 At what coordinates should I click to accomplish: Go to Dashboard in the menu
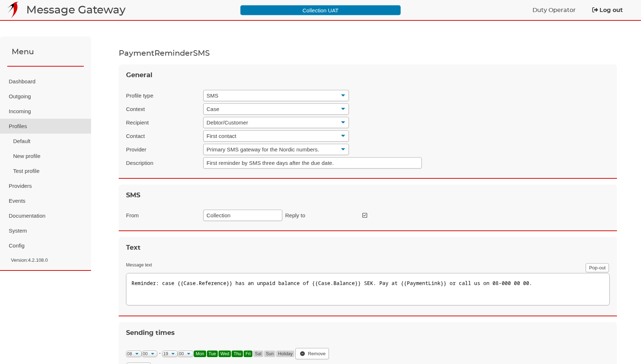coord(46,82)
